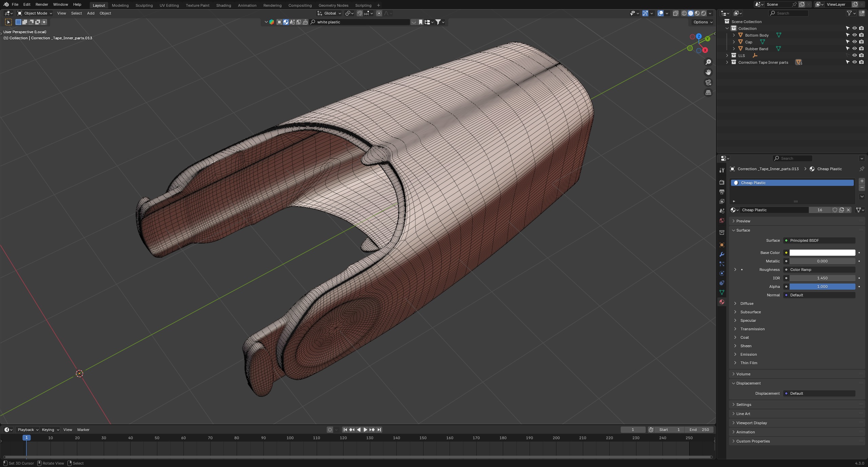Viewport: 868px width, 467px height.
Task: Click Principled BSDF surface shader field
Action: pyautogui.click(x=819, y=240)
